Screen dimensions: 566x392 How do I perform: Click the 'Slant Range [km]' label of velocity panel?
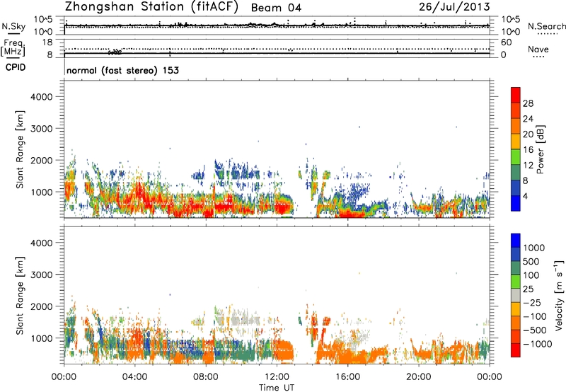[x=20, y=295]
